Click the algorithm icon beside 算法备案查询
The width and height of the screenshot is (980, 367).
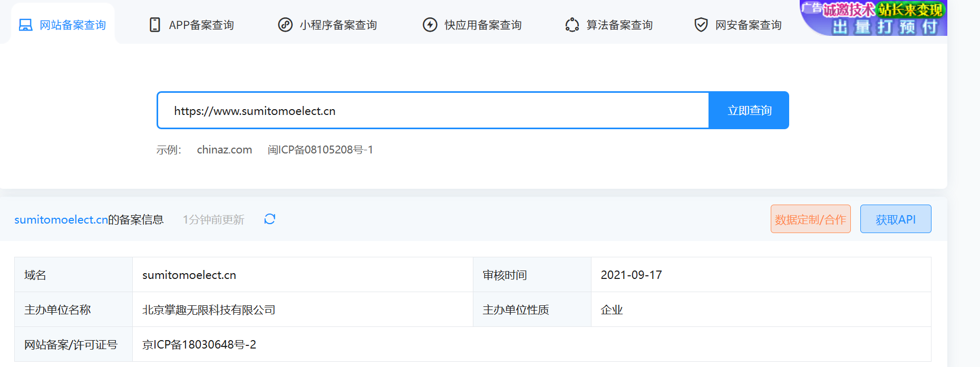click(x=572, y=25)
